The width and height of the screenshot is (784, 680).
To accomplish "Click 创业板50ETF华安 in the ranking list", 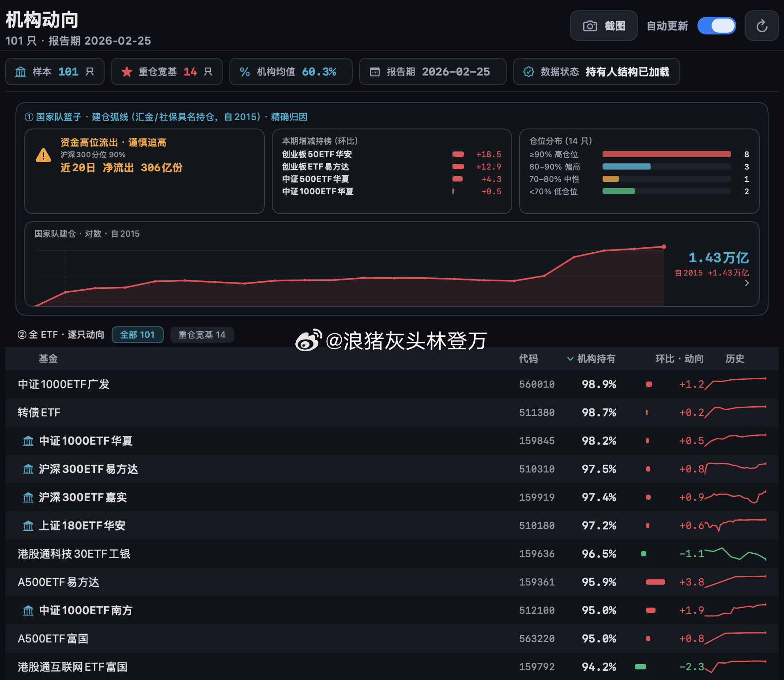I will [x=317, y=154].
